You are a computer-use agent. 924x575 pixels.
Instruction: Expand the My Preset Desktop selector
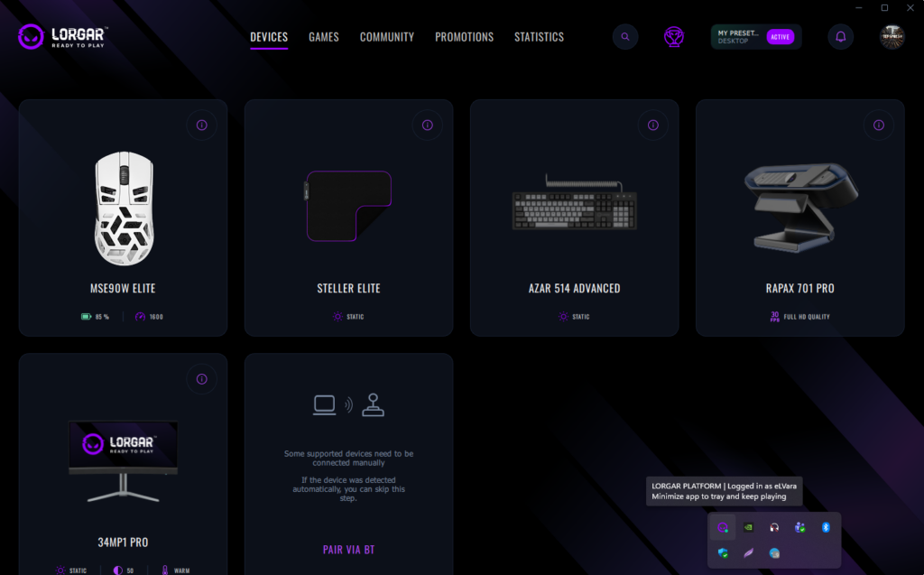pyautogui.click(x=736, y=37)
